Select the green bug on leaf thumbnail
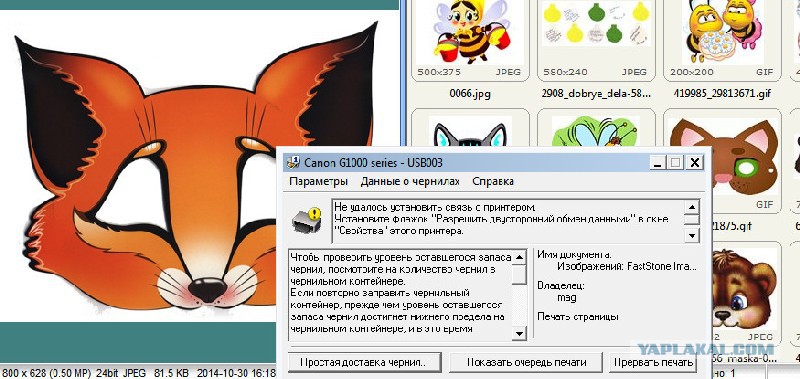The height and width of the screenshot is (379, 800). [595, 131]
